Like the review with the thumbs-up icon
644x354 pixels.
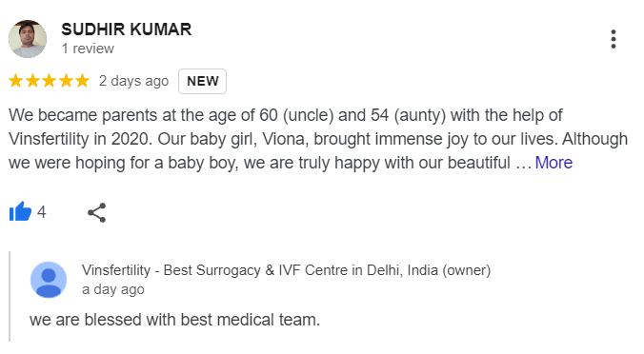tap(20, 212)
